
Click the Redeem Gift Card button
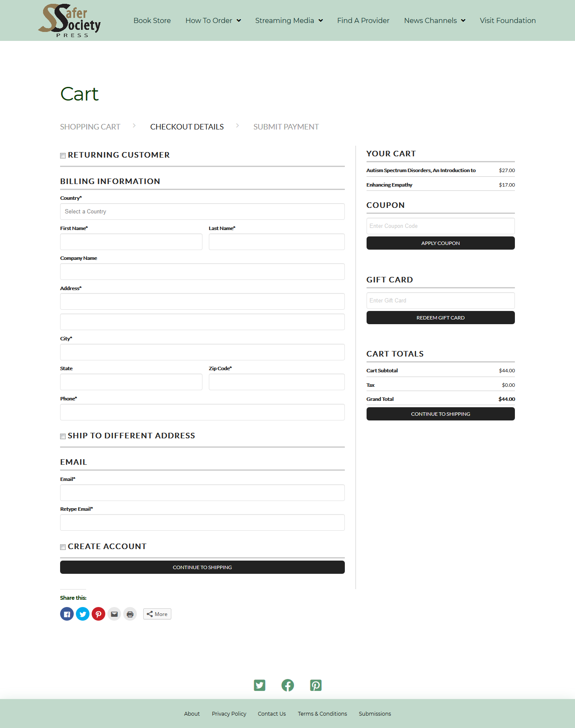coord(440,318)
